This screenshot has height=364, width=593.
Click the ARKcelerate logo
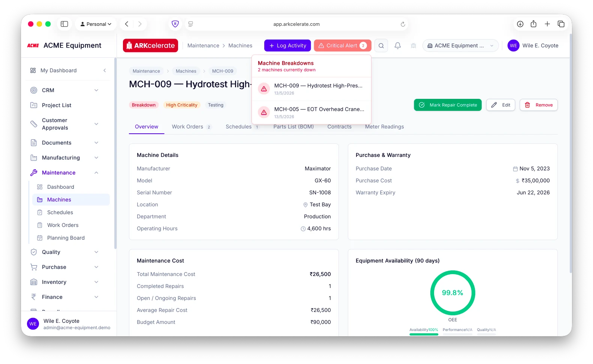(150, 46)
